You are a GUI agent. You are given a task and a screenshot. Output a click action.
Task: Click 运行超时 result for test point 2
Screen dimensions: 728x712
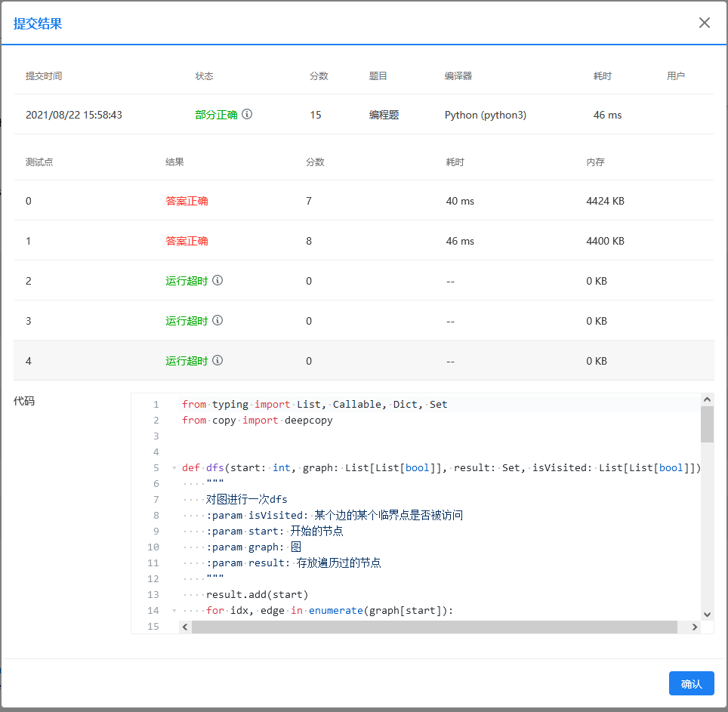(187, 281)
